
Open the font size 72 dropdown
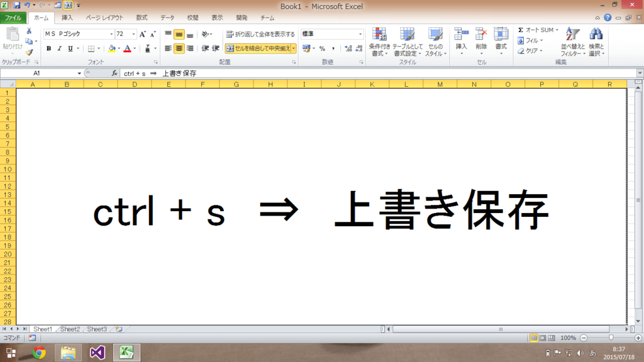[x=133, y=34]
